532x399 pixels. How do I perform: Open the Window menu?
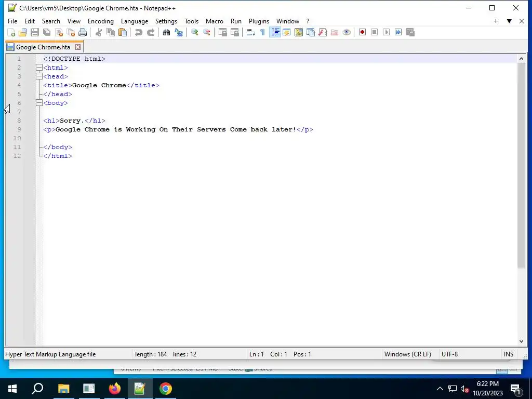pos(288,21)
